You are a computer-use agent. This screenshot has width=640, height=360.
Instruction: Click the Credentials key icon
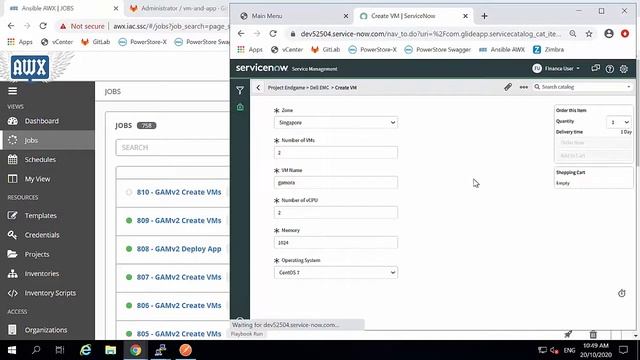(12, 235)
